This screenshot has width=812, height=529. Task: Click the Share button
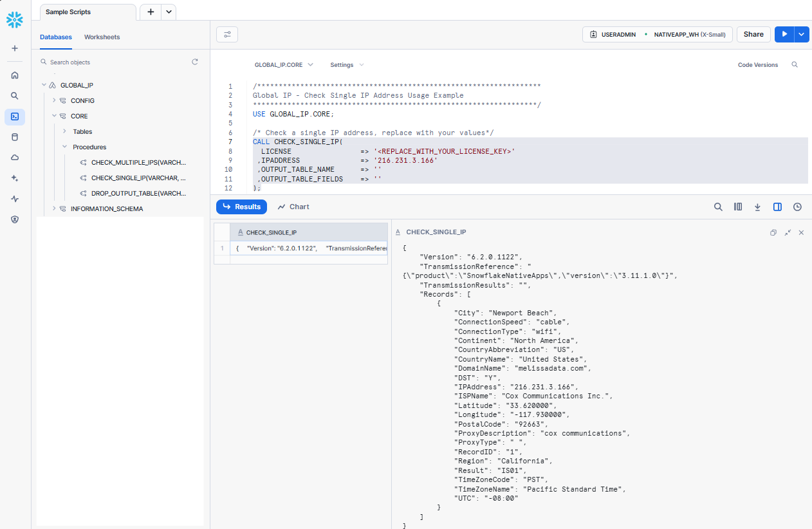click(753, 34)
